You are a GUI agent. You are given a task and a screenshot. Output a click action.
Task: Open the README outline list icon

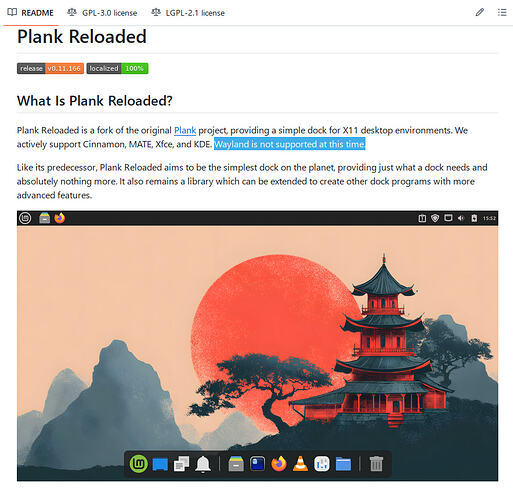click(x=502, y=13)
